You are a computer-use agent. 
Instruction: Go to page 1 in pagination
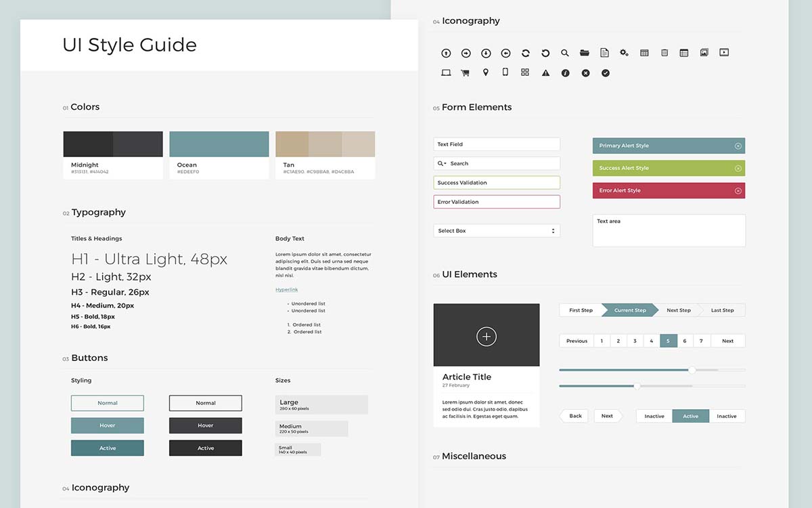coord(602,341)
